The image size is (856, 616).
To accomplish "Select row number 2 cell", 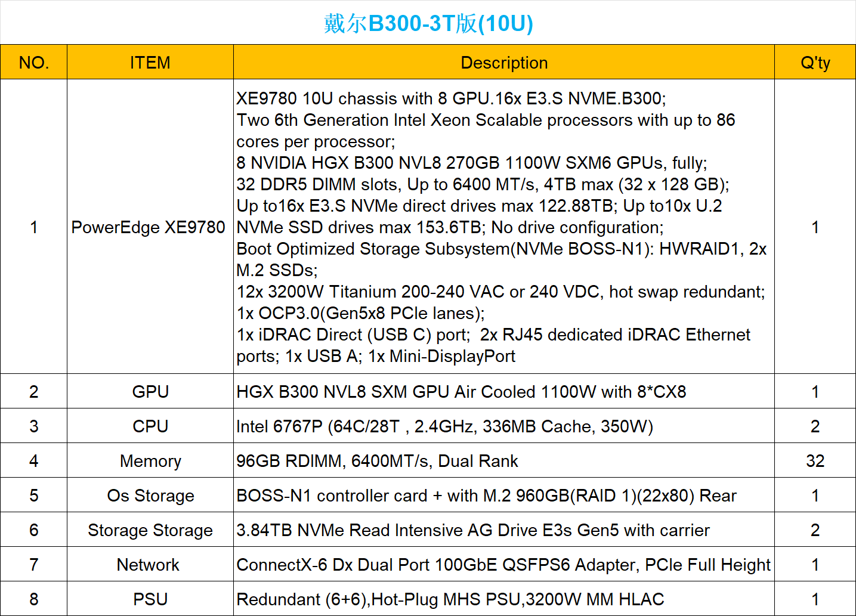I will (x=34, y=391).
